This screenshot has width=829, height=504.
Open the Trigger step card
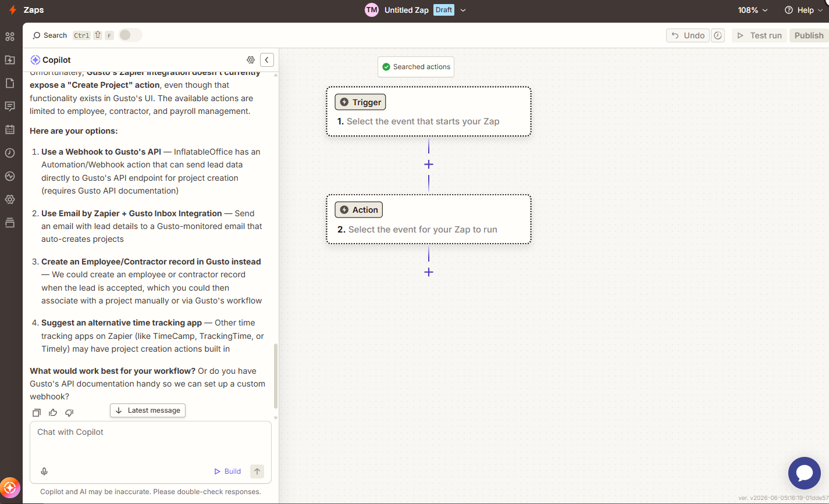429,112
